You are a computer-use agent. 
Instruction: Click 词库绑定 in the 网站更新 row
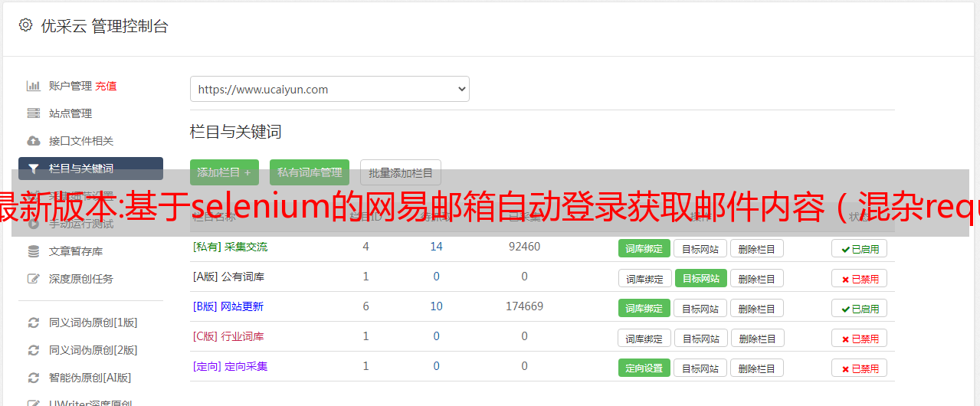644,308
